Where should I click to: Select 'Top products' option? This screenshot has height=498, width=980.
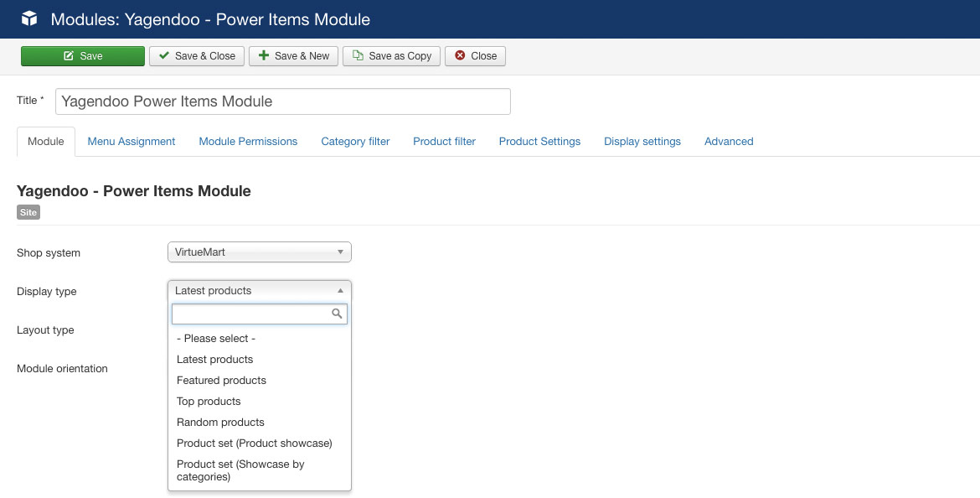[260, 401]
